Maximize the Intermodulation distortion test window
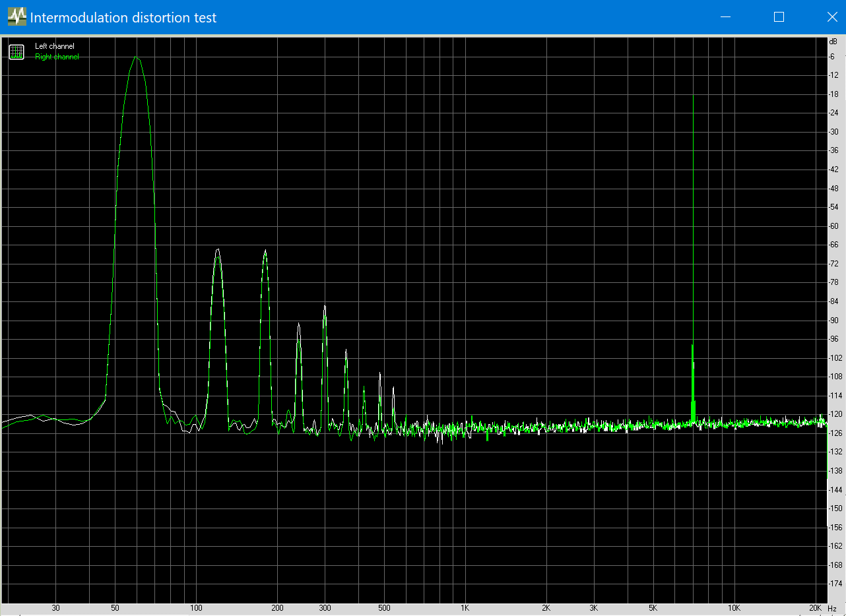The width and height of the screenshot is (846, 616). coord(779,17)
